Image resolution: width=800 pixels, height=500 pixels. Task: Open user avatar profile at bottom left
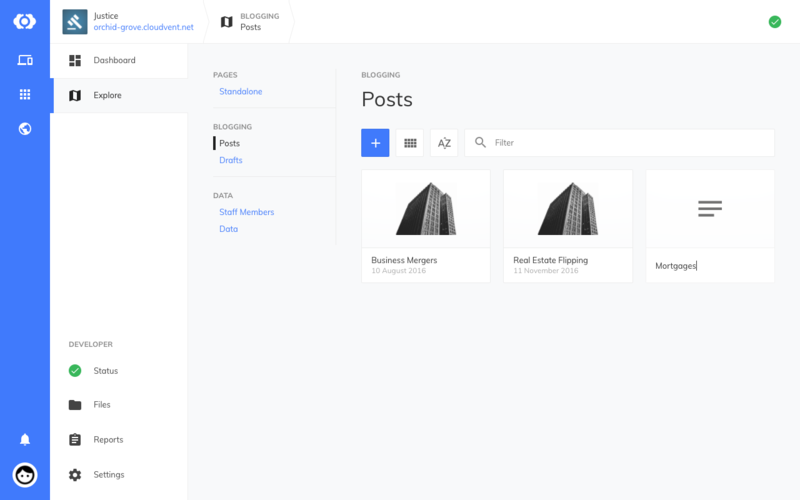pos(25,475)
